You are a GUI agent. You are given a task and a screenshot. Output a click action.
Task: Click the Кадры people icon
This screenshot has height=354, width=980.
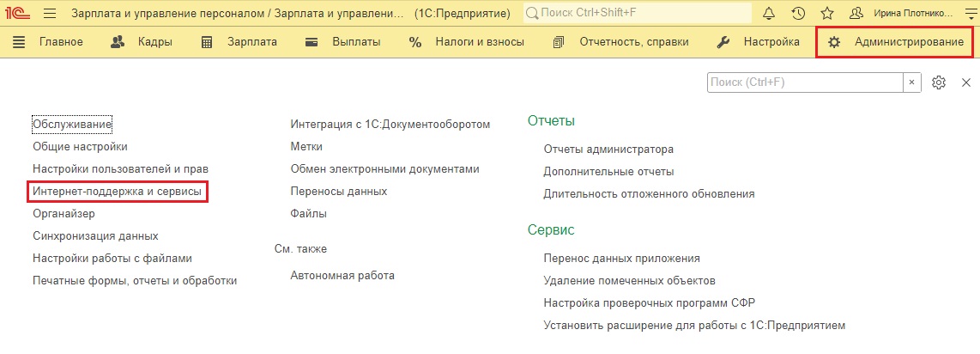(118, 42)
